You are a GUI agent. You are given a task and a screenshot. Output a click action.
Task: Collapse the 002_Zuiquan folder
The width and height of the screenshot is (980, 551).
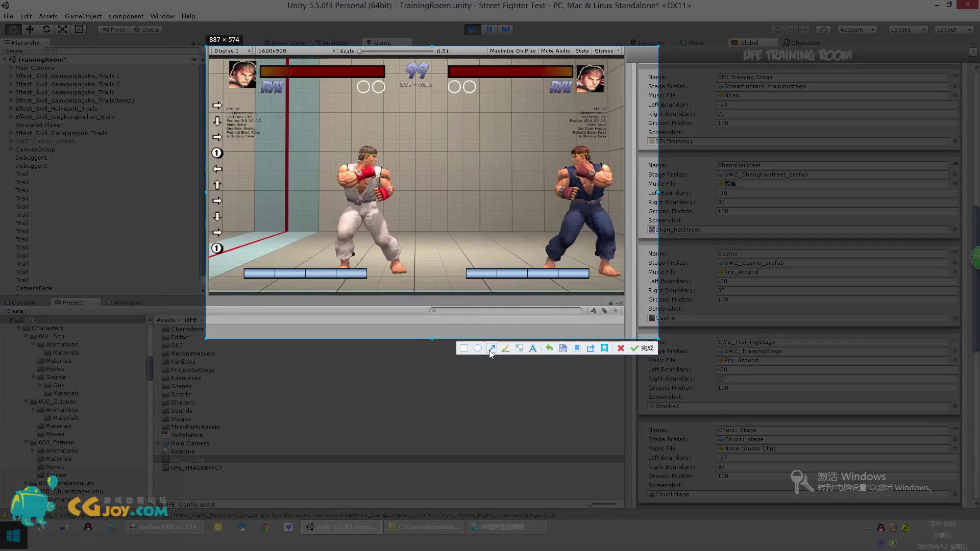click(x=26, y=402)
